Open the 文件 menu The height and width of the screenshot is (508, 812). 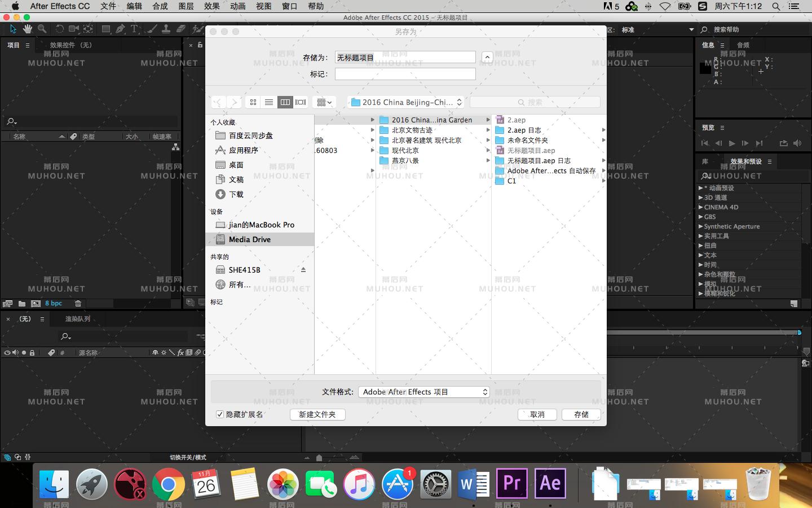tap(108, 6)
